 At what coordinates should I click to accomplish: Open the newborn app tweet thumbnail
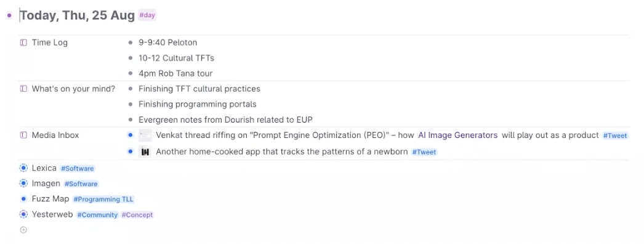(x=145, y=152)
